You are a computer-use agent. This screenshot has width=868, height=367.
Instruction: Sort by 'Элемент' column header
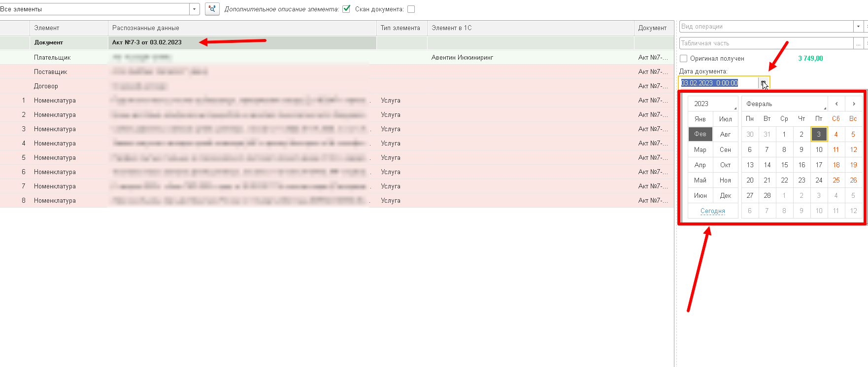69,28
